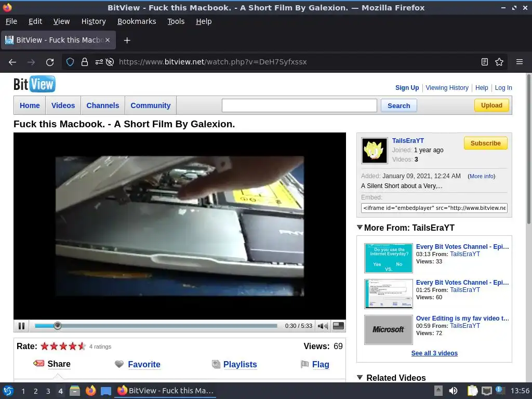The height and width of the screenshot is (399, 532).
Task: Open the permissions icon in address bar
Action: pyautogui.click(x=99, y=62)
